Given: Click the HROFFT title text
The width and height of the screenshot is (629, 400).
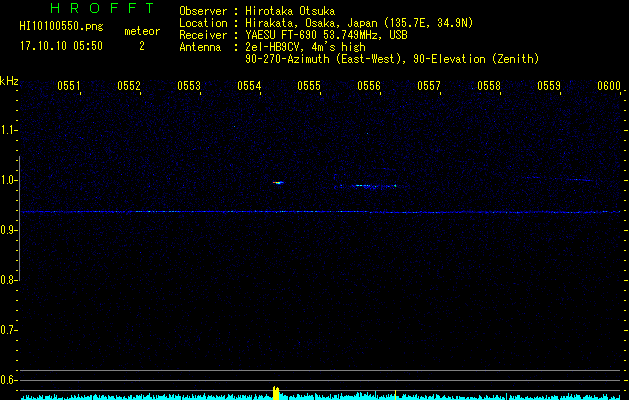Looking at the screenshot, I should [102, 8].
